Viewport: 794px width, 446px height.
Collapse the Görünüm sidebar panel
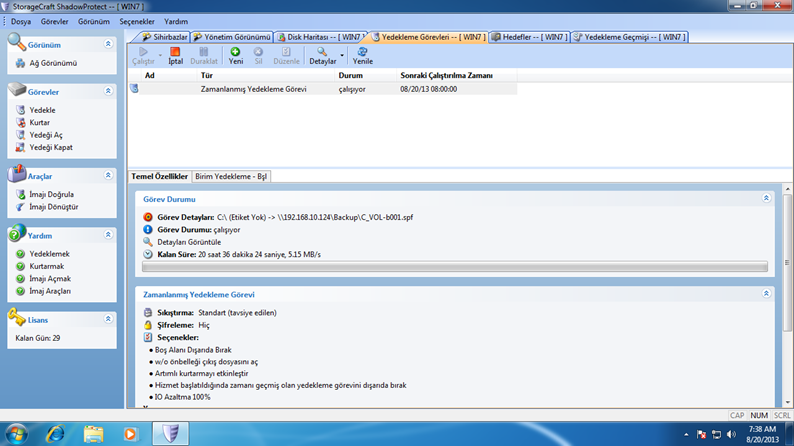tap(108, 44)
